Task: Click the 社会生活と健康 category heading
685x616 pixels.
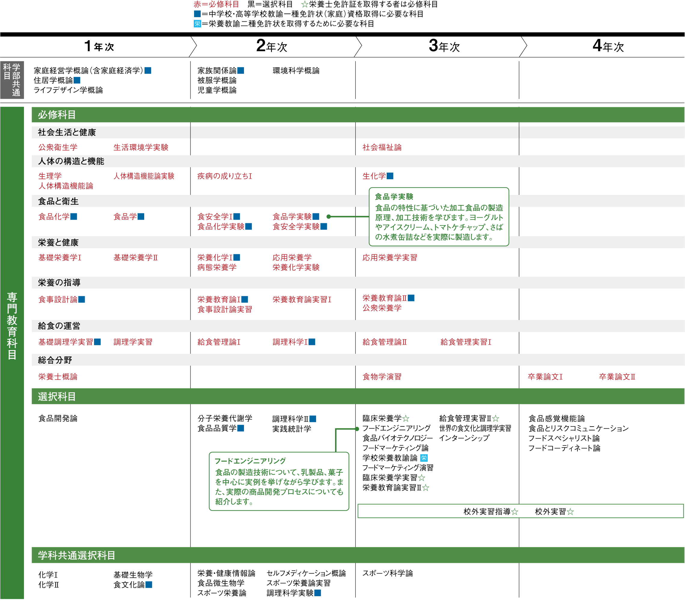Action: 67,132
